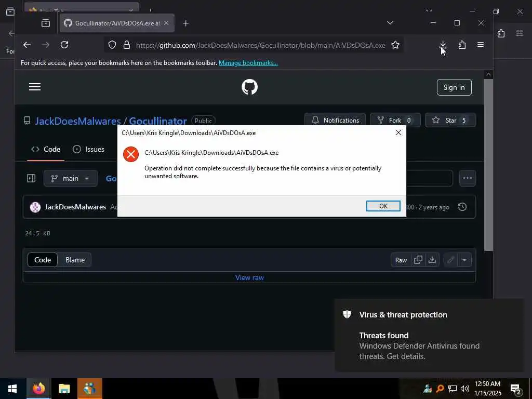Open the network tray icon
Screen dimensions: 532x399
[x=453, y=389]
